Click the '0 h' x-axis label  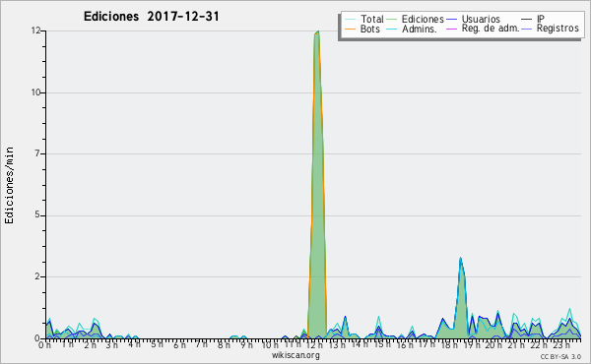pyautogui.click(x=45, y=344)
